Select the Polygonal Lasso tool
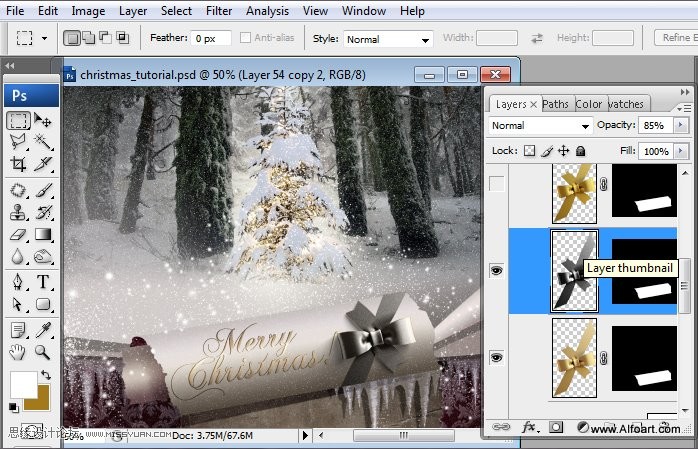This screenshot has height=449, width=698. click(18, 142)
